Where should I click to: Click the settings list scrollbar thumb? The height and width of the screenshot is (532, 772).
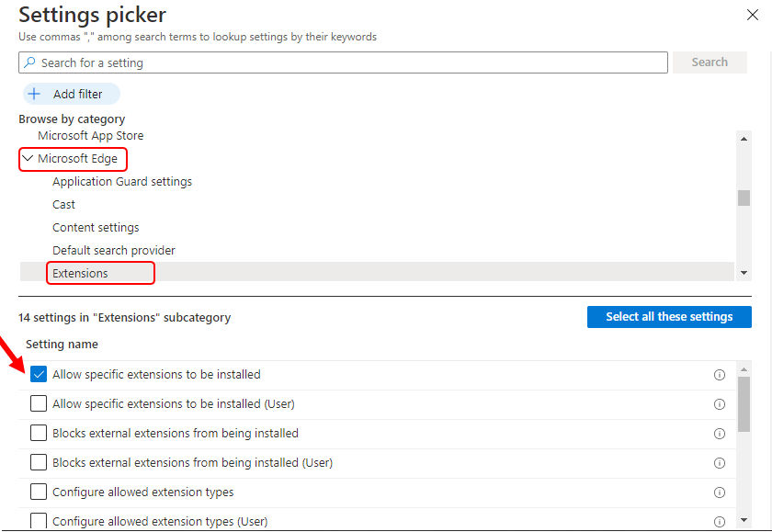[744, 404]
